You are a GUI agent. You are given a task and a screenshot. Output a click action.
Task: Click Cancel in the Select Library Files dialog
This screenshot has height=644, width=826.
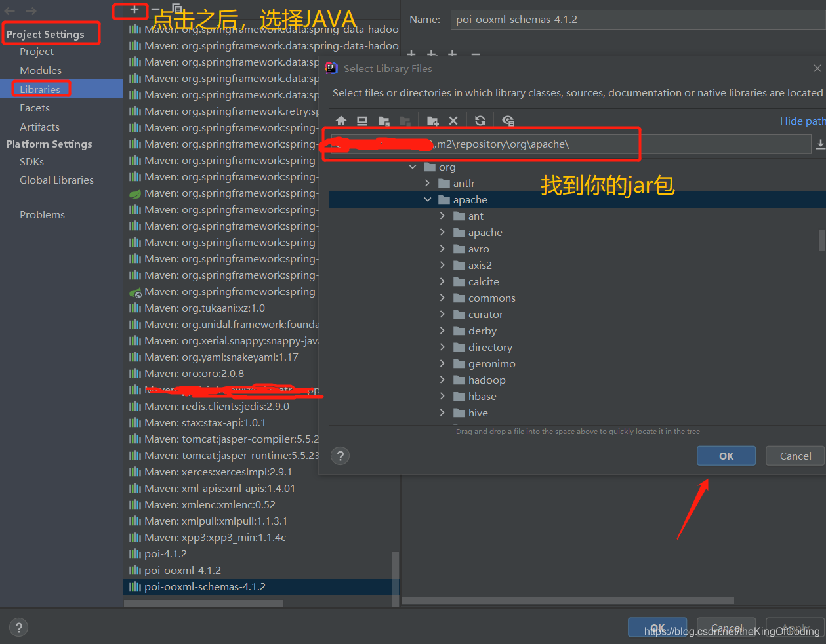click(795, 456)
